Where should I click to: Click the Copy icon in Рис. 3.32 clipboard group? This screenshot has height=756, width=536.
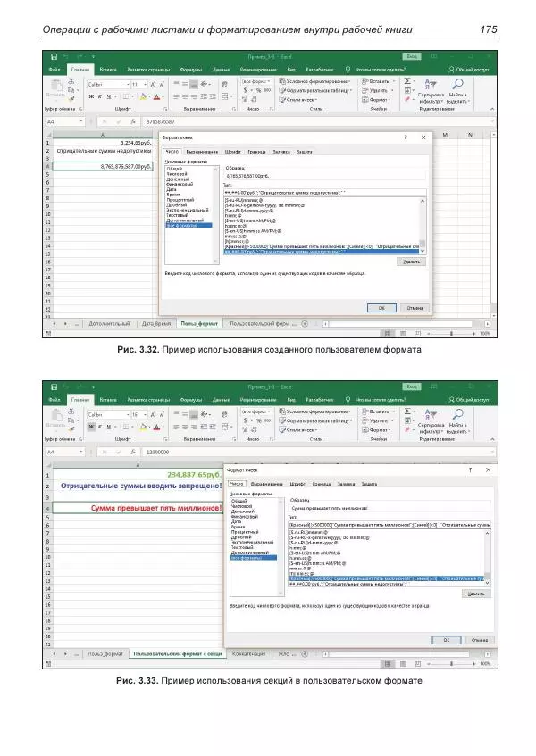click(71, 89)
